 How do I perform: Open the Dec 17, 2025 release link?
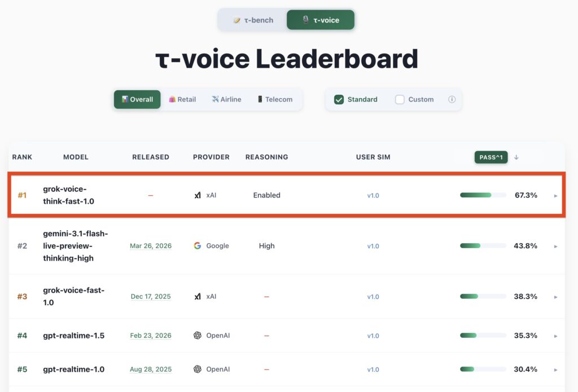(x=151, y=296)
